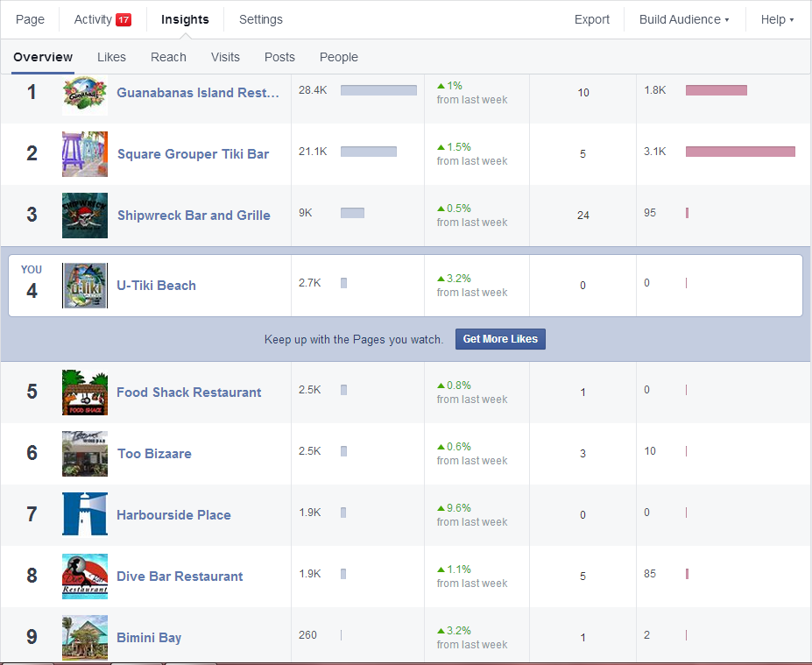Open the U-Tiki Beach page link
Viewport: 812px width, 665px height.
(157, 286)
